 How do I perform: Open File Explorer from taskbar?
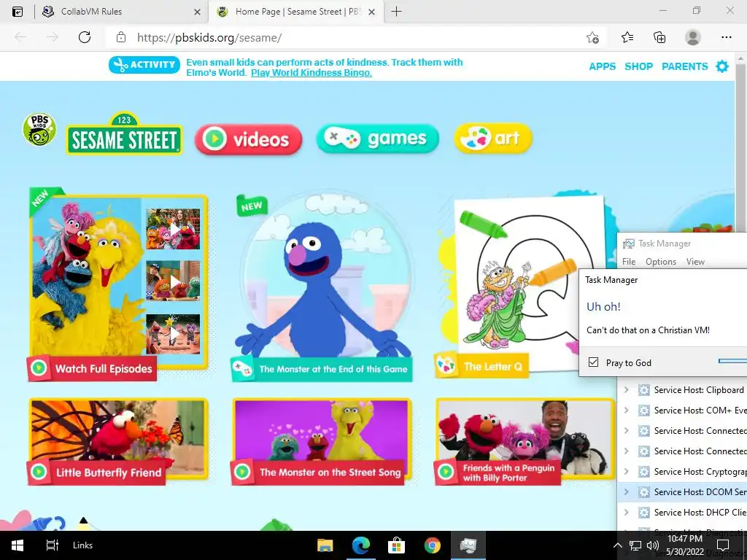(325, 545)
